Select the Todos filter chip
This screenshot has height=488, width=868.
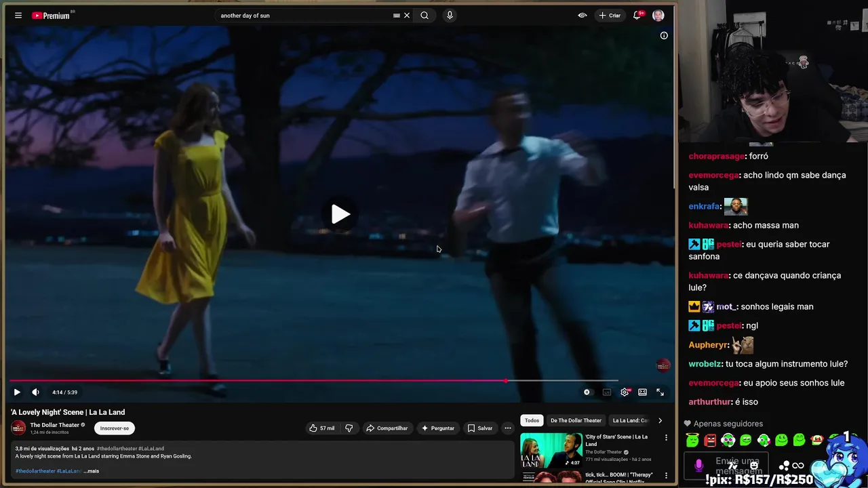532,420
